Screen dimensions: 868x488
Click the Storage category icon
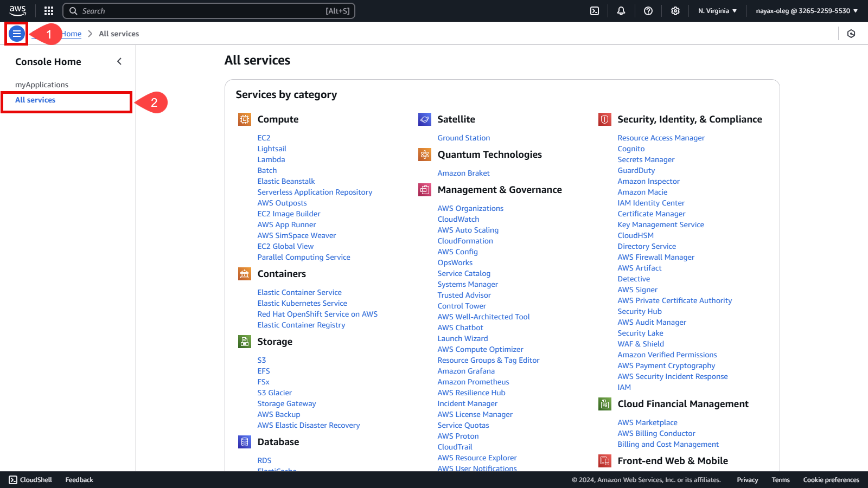245,342
